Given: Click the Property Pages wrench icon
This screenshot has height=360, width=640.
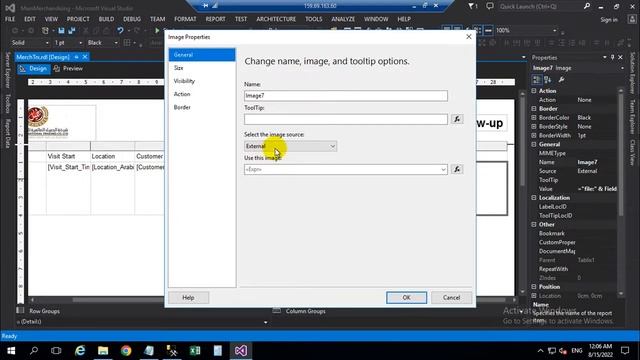Looking at the screenshot, I should click(562, 80).
